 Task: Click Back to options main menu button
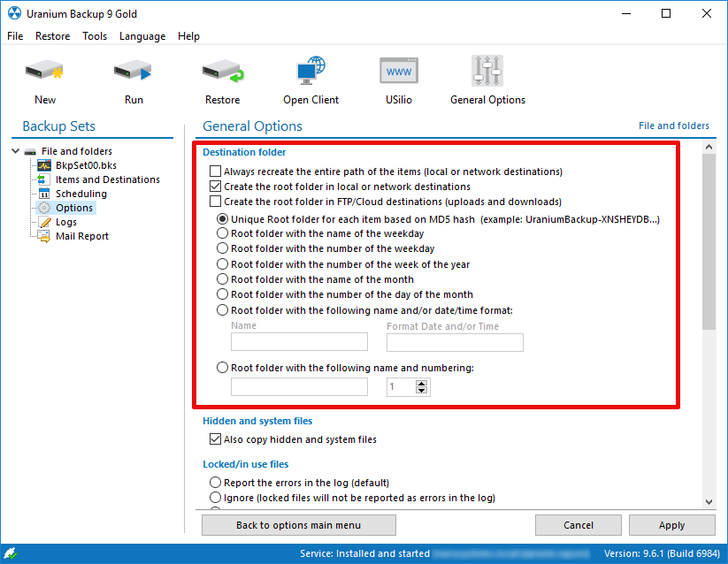pos(298,525)
